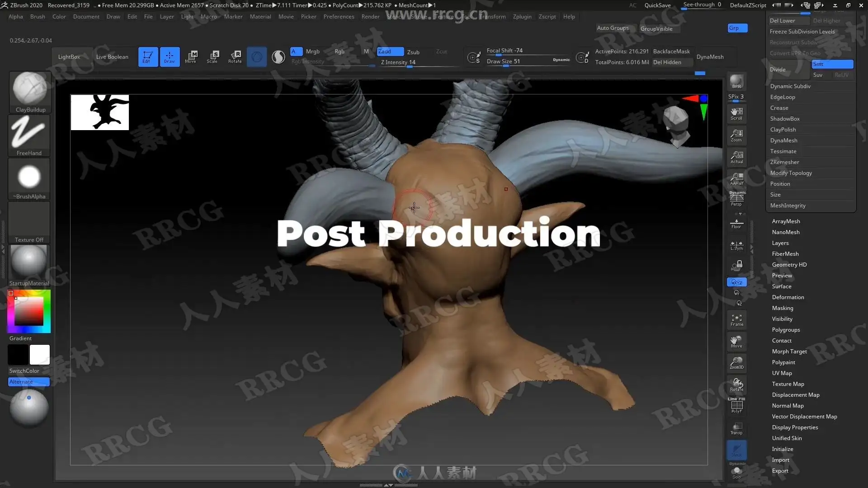Toggle the Persp perspective button
Image resolution: width=868 pixels, height=488 pixels.
[x=736, y=199]
